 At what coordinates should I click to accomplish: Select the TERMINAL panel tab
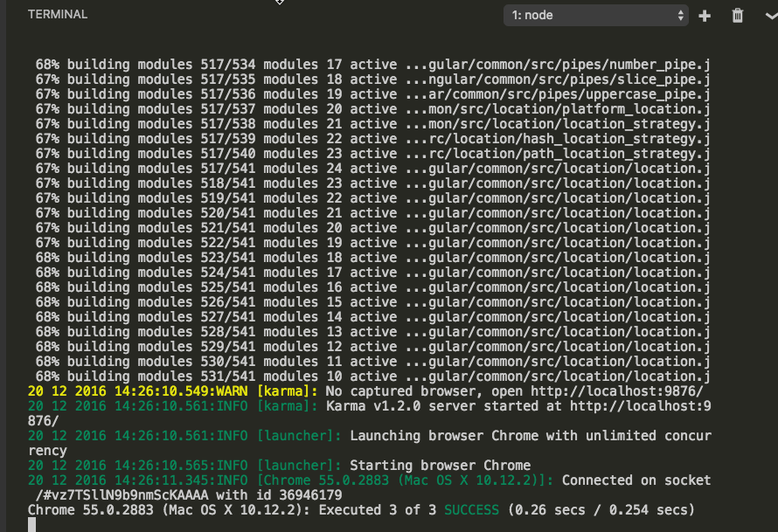(58, 14)
